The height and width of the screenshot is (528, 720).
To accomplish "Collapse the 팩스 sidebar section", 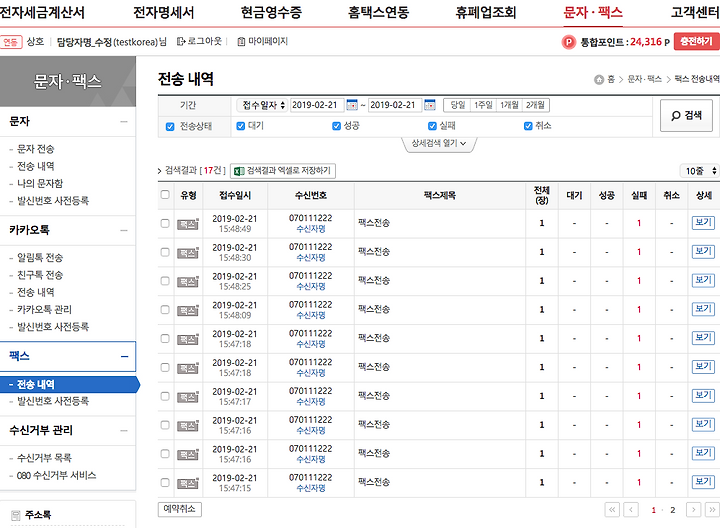I will click(124, 357).
